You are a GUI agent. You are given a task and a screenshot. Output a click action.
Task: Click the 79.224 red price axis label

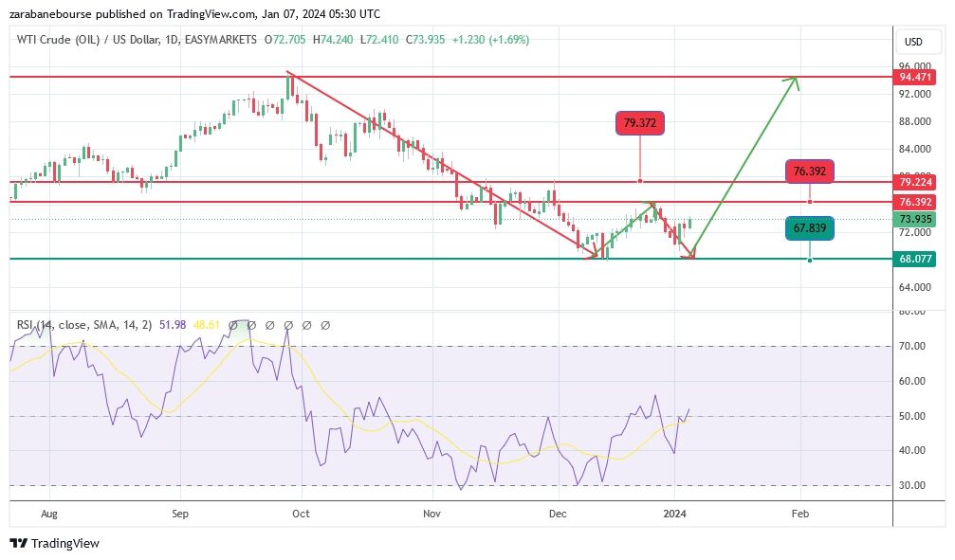[917, 182]
